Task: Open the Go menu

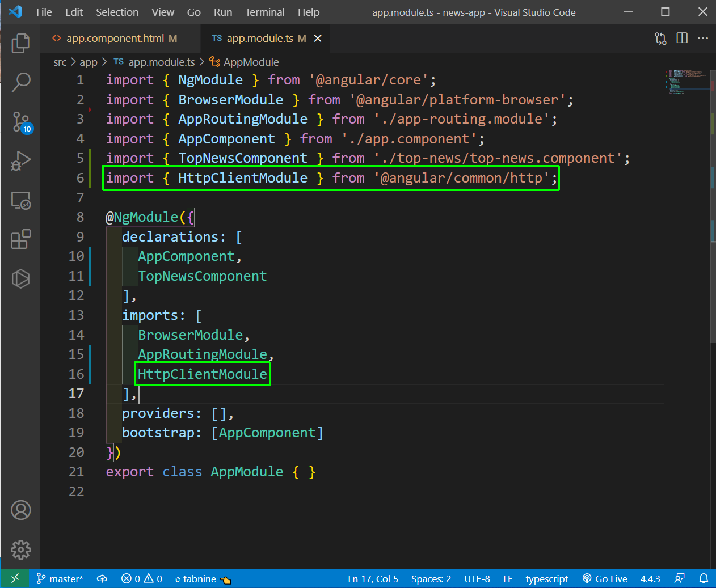Action: (194, 12)
